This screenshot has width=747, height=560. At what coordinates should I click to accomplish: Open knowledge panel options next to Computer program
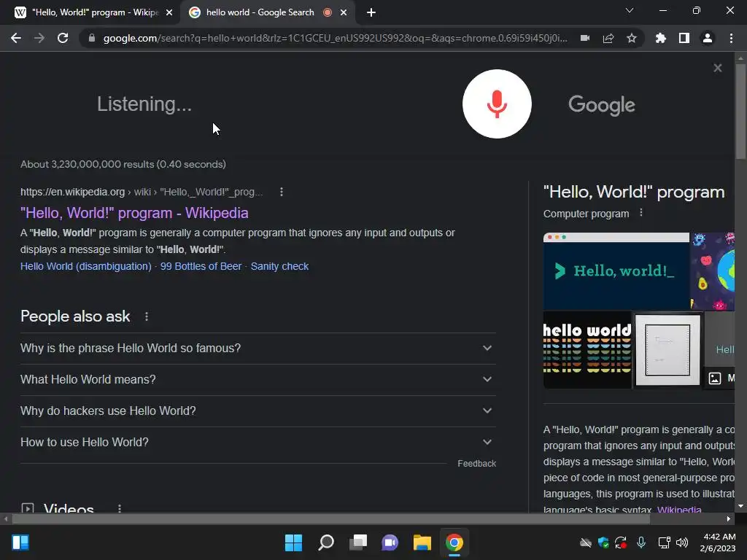(x=641, y=213)
